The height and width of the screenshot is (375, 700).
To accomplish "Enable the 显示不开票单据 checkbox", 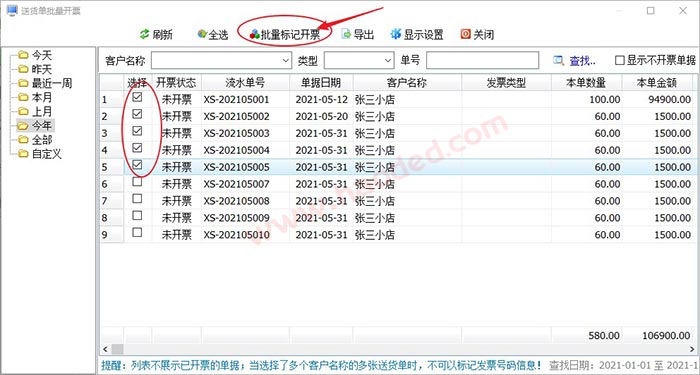I will click(x=620, y=60).
